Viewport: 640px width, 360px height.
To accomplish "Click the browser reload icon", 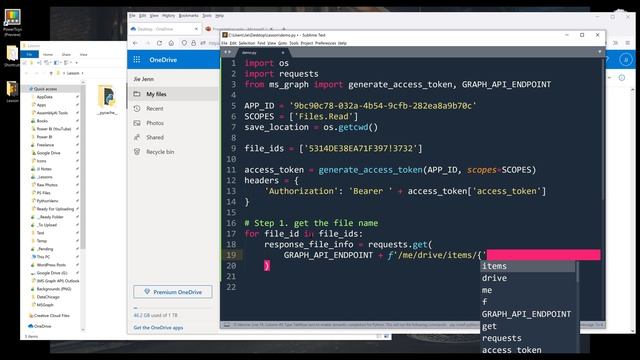I will click(160, 43).
